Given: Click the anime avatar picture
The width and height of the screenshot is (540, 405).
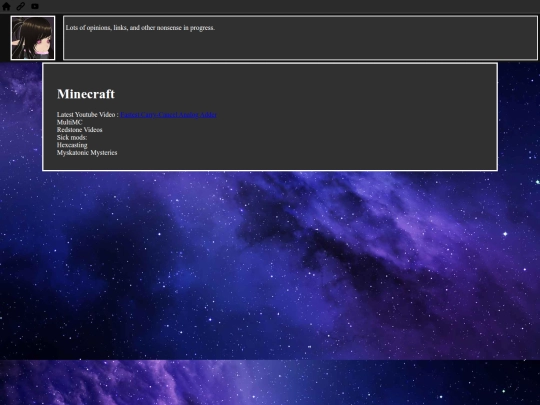Looking at the screenshot, I should click(33, 38).
